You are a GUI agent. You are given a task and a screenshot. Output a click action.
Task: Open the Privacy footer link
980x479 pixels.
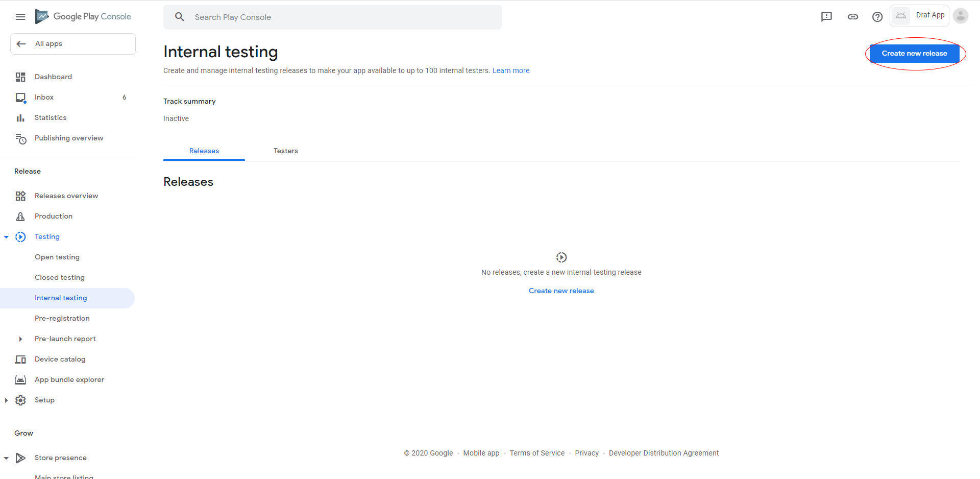[587, 453]
